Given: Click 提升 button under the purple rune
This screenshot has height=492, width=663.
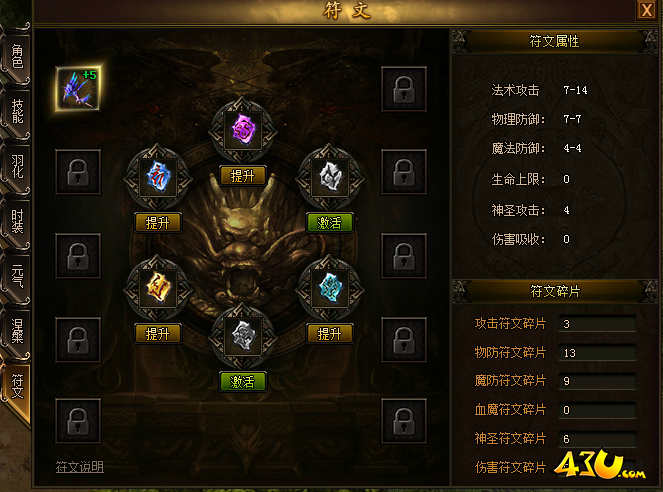Looking at the screenshot, I should 243,176.
